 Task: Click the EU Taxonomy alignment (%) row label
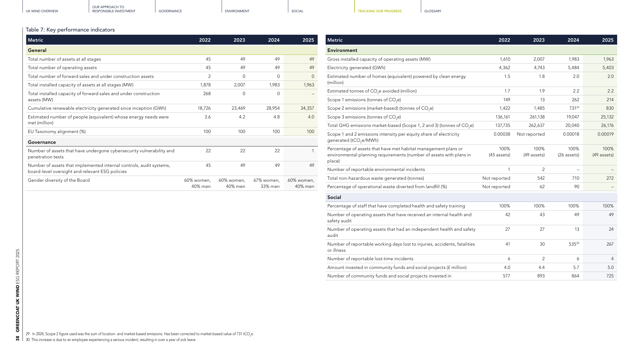pyautogui.click(x=57, y=132)
